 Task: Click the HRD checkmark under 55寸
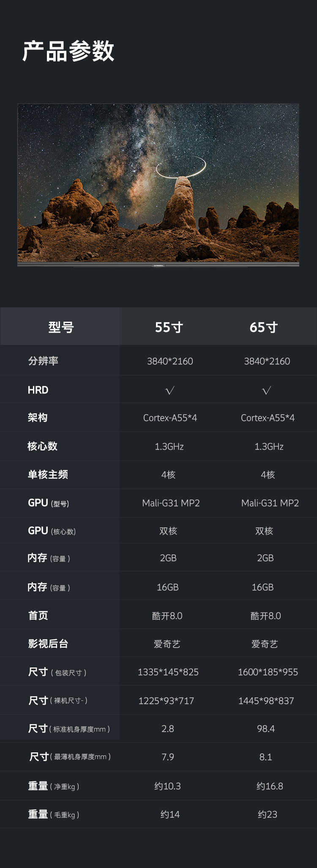pos(170,390)
